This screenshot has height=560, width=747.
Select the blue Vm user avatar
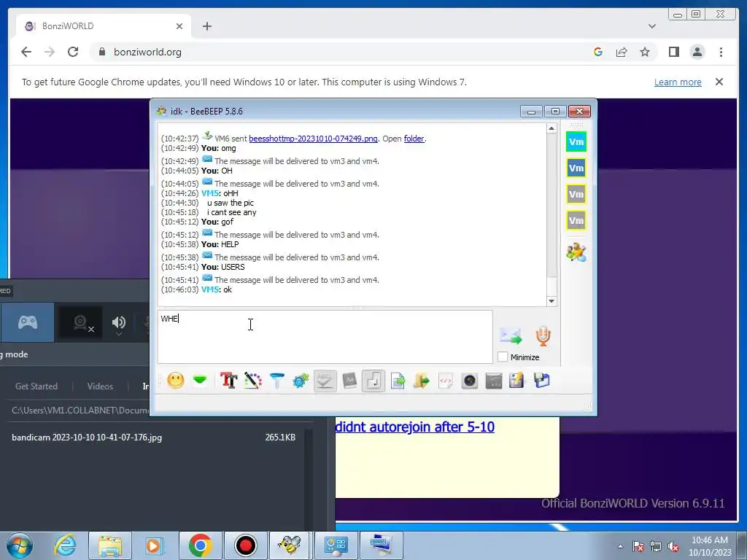pyautogui.click(x=576, y=168)
